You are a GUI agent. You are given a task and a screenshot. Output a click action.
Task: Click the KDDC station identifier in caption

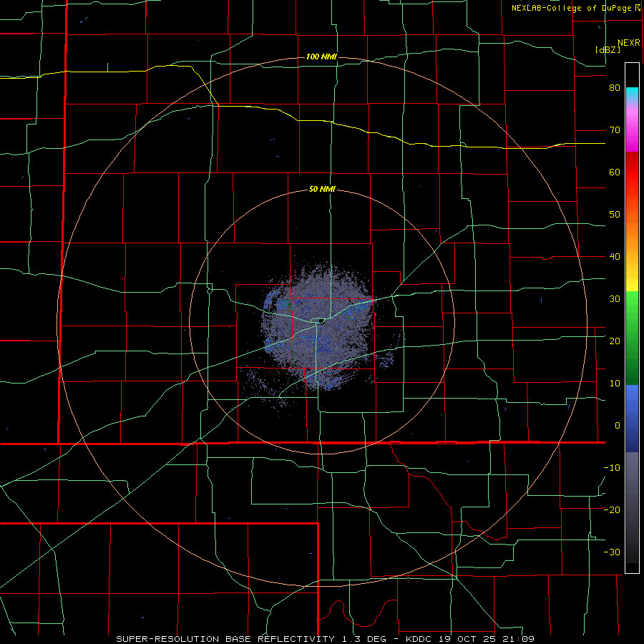[x=419, y=639]
